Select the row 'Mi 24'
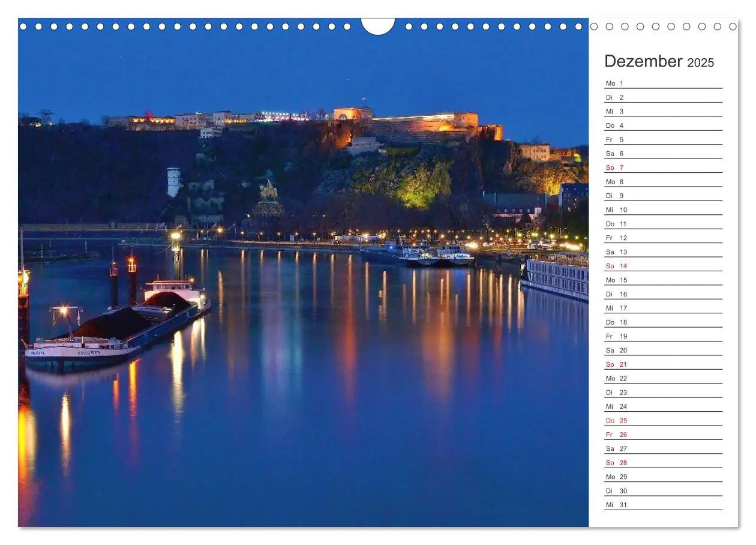The height and width of the screenshot is (545, 756). pyautogui.click(x=664, y=406)
